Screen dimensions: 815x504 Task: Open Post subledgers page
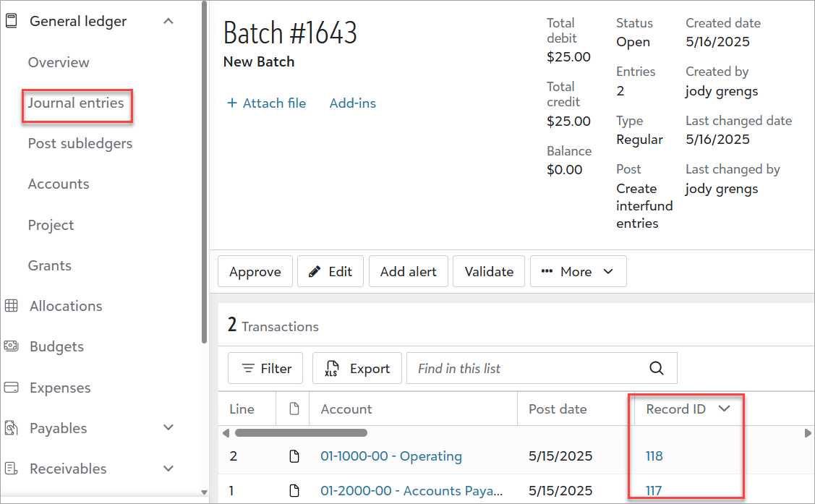click(x=80, y=143)
